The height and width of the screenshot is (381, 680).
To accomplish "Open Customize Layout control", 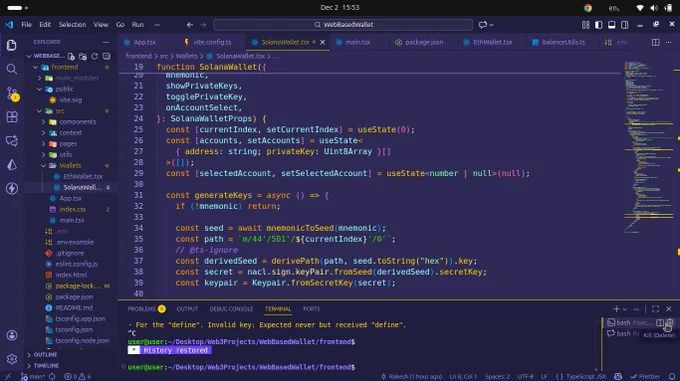I will point(585,25).
